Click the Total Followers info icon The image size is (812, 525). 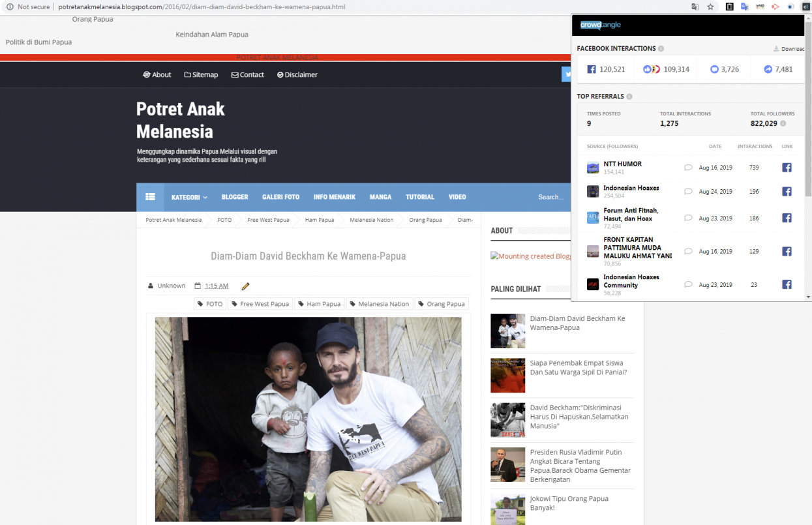coord(783,123)
